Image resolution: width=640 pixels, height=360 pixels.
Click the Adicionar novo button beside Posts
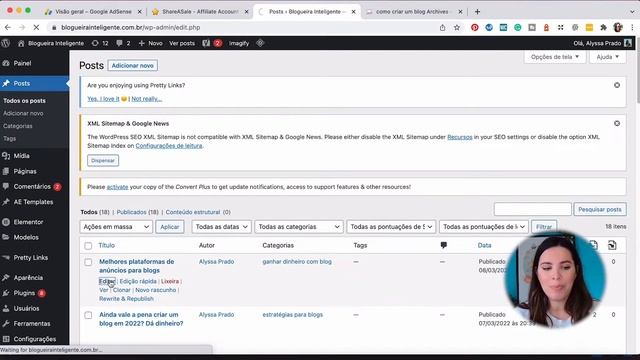[x=133, y=65]
